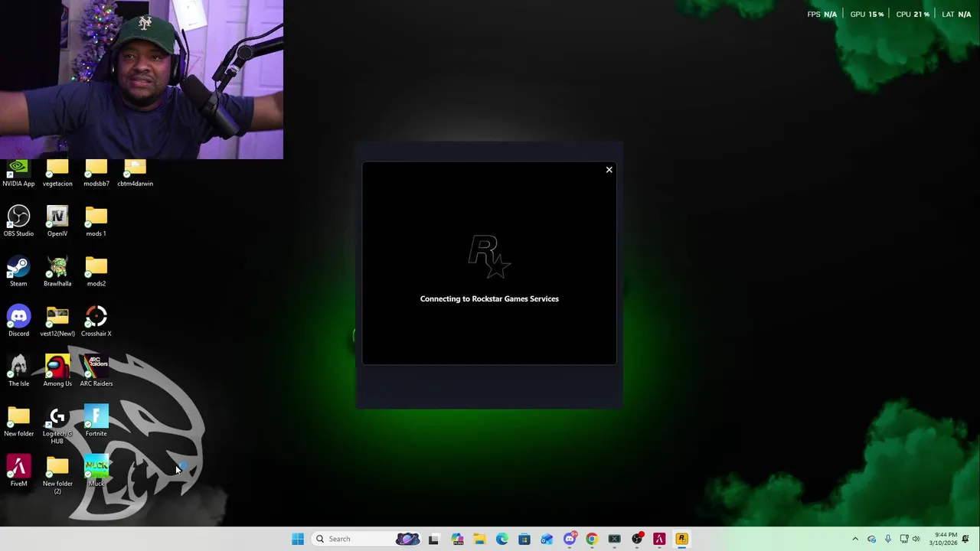Open the modsbb7 folder
The width and height of the screenshot is (980, 551).
[x=96, y=174]
